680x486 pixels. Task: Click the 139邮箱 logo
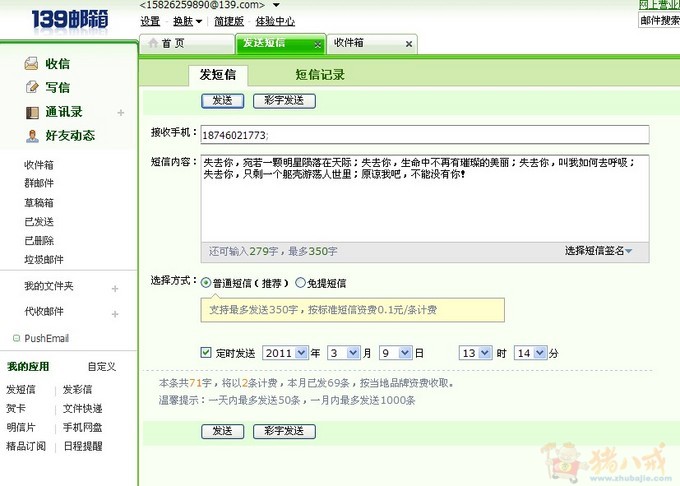[70, 20]
